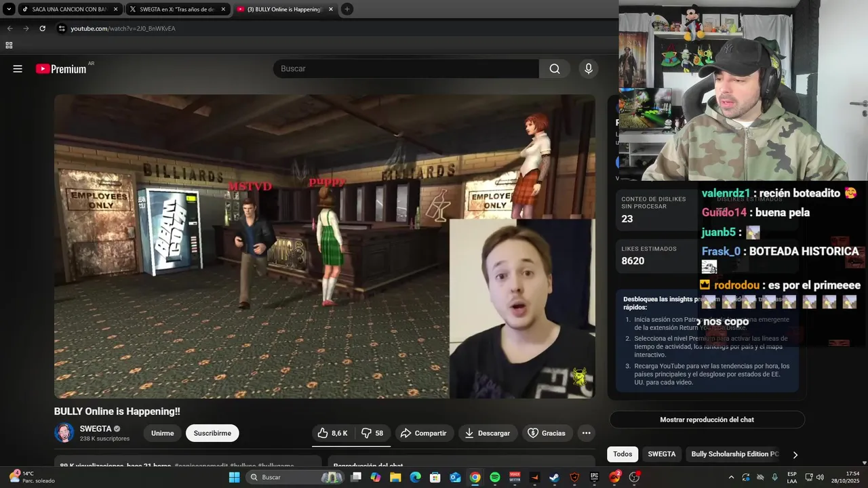Image resolution: width=868 pixels, height=488 pixels.
Task: Open the SWEGTA channel name link
Action: pos(96,429)
